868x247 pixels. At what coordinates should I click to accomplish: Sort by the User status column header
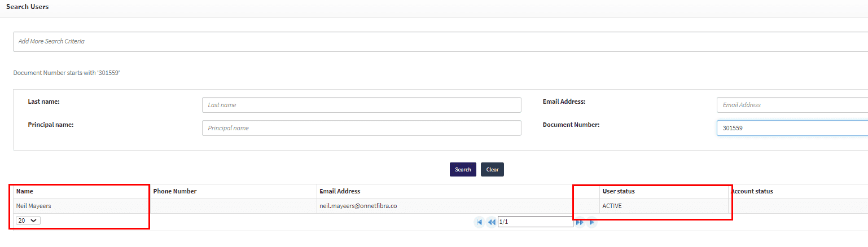pyautogui.click(x=619, y=191)
